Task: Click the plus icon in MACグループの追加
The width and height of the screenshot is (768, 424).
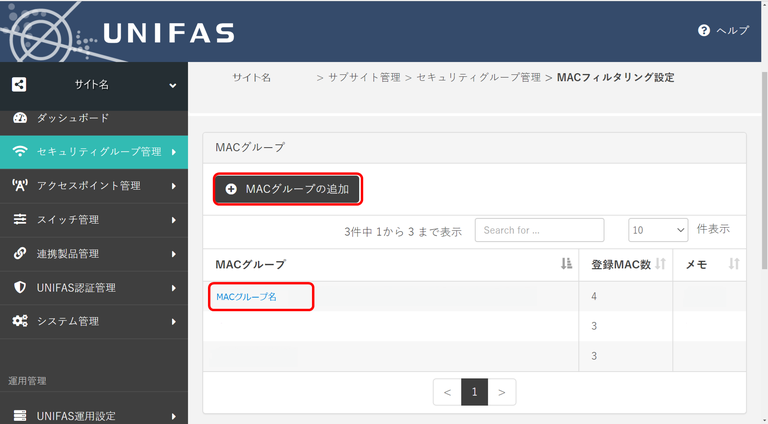Action: [231, 189]
